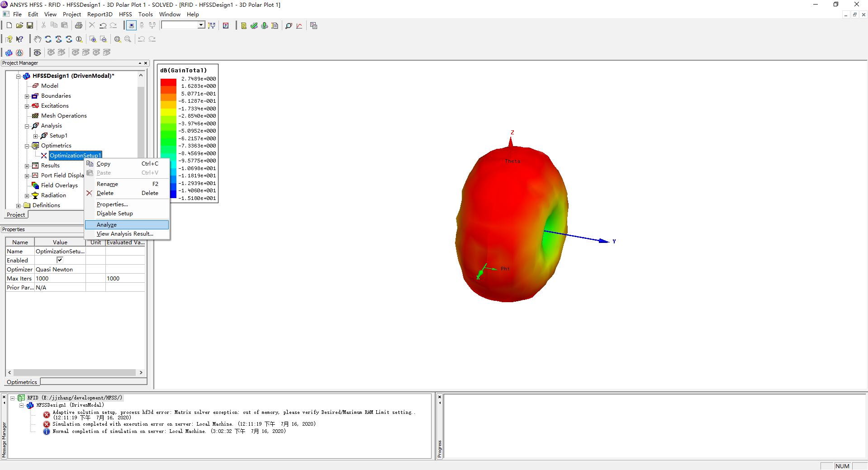The width and height of the screenshot is (868, 470).
Task: Click the Value column header in Properties
Action: [60, 242]
